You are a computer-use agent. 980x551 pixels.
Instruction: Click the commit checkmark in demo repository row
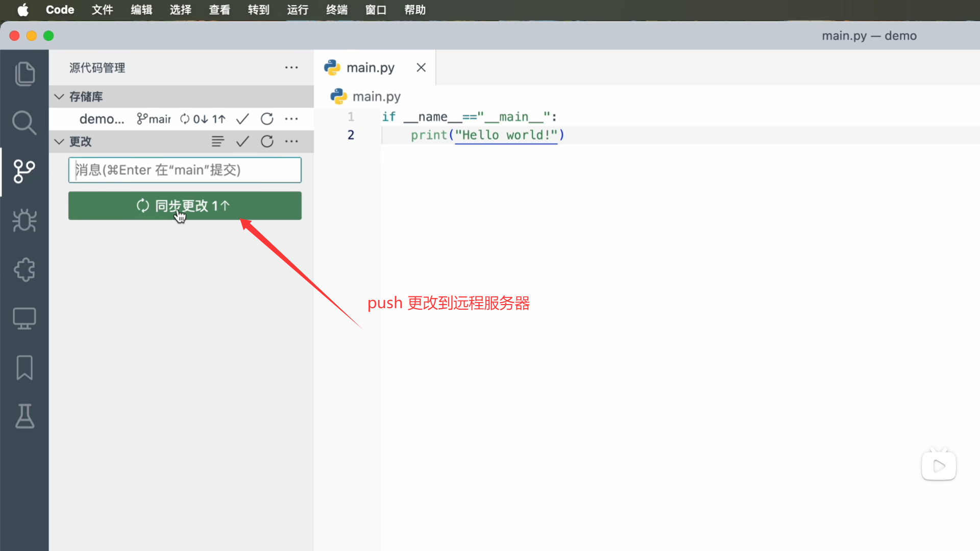(242, 119)
